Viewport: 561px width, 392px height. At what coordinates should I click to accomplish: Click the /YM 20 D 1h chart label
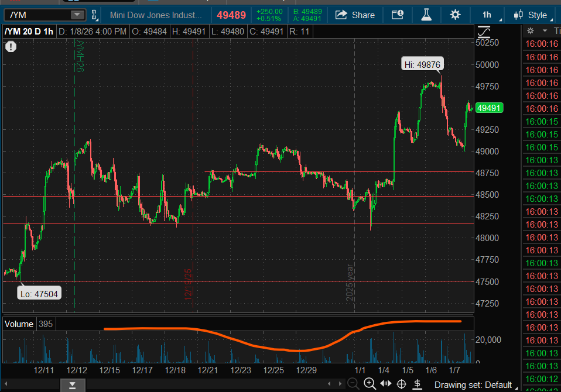pyautogui.click(x=29, y=32)
